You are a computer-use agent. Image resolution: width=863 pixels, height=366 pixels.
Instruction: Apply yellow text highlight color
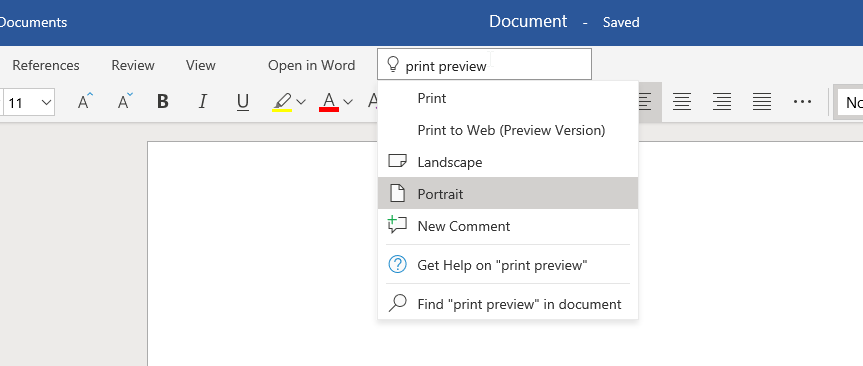[282, 102]
